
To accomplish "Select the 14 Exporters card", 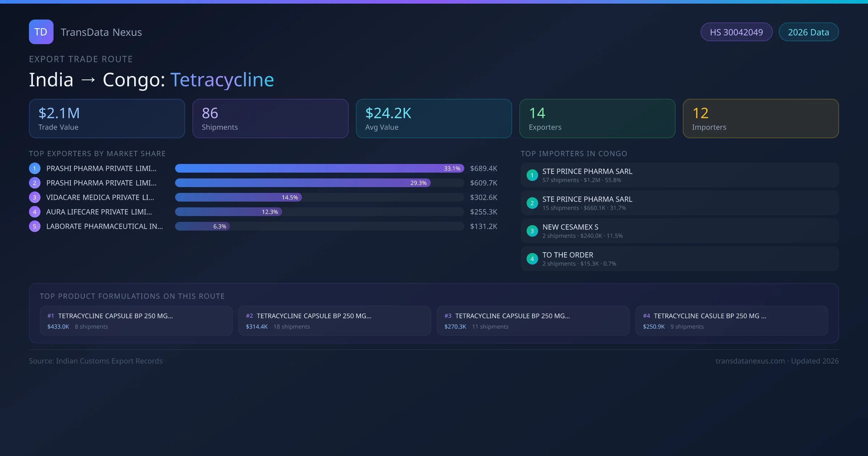I will click(x=597, y=119).
